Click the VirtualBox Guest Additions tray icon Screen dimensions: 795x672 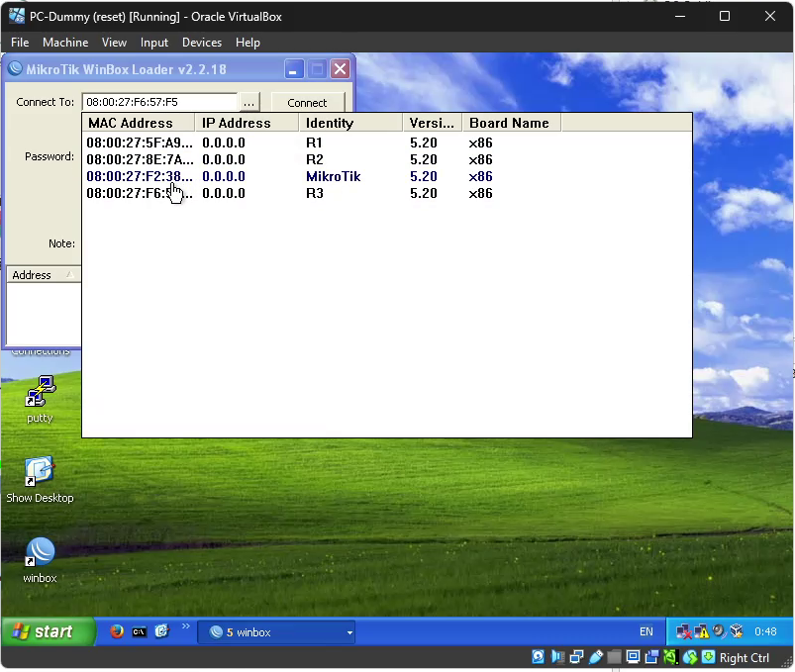coord(736,631)
